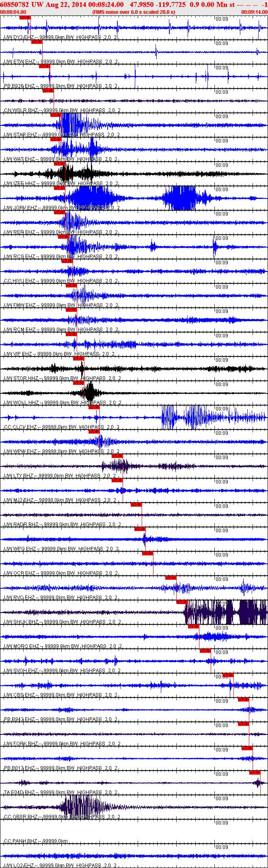This screenshot has height=868, width=268.
Task: Click the red pick flag on the RCS trace
Action: [63, 237]
